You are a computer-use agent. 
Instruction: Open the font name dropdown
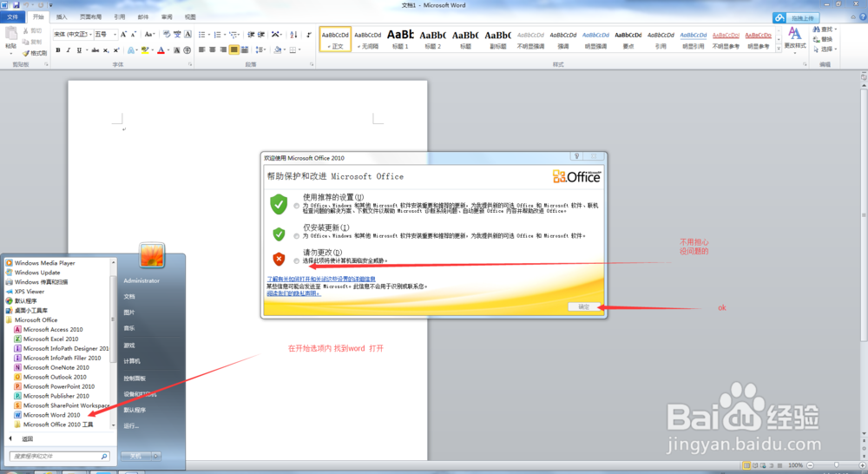(x=90, y=35)
